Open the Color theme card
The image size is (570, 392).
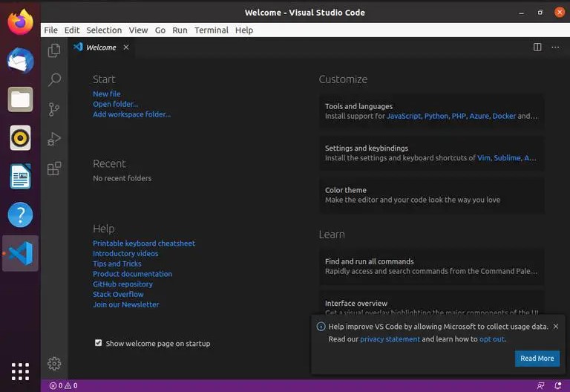tap(431, 195)
